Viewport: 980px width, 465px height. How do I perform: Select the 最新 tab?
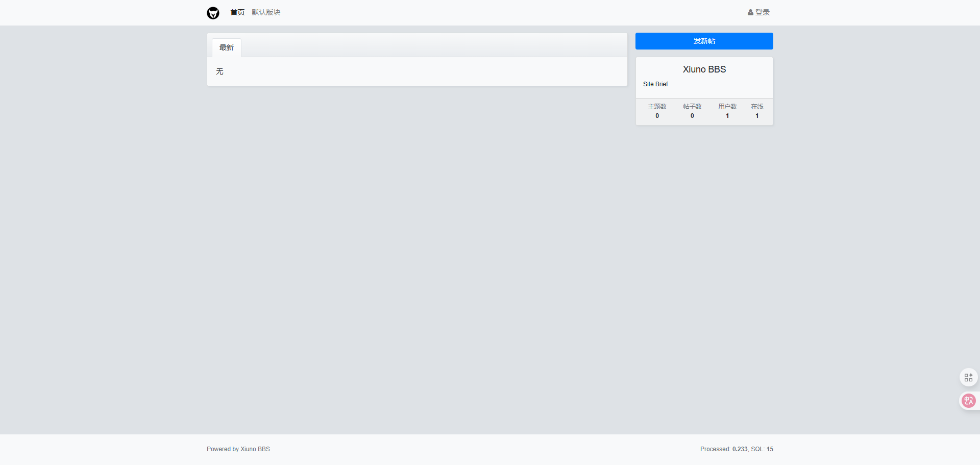(x=227, y=47)
